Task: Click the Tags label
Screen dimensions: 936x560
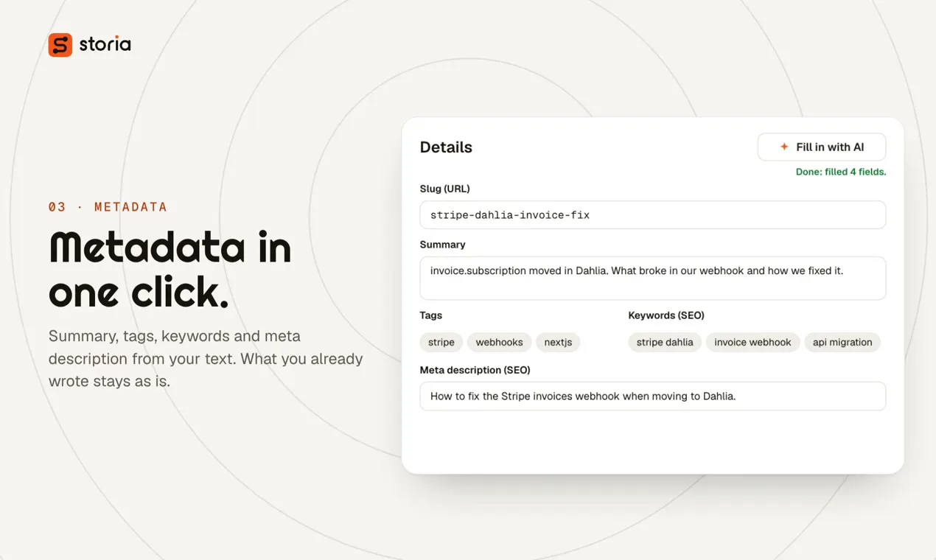Action: click(431, 315)
